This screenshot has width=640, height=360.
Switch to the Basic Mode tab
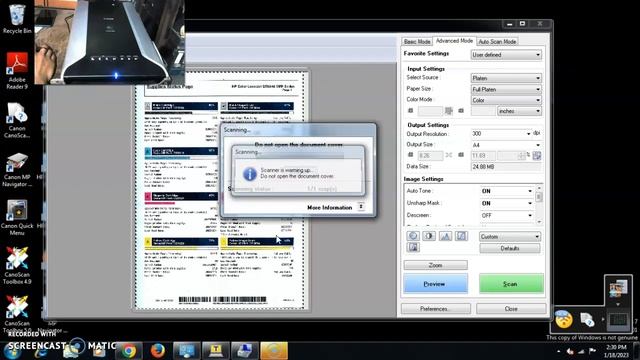point(417,42)
